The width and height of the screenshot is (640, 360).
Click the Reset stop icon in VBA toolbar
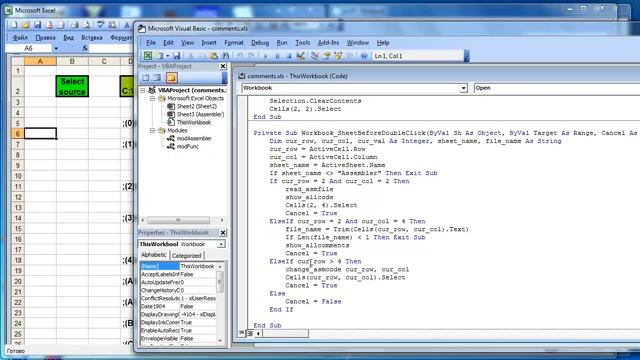pyautogui.click(x=289, y=56)
